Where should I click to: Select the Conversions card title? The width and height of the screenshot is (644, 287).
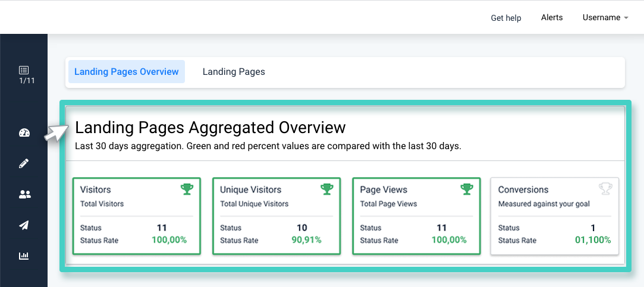(x=523, y=190)
